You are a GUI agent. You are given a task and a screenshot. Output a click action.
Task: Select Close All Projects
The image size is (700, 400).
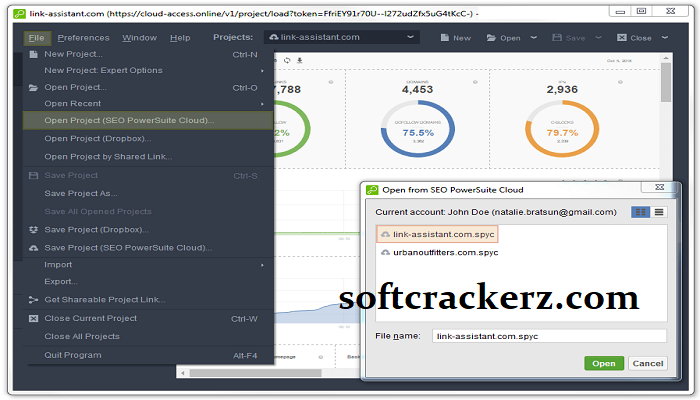tap(148, 337)
